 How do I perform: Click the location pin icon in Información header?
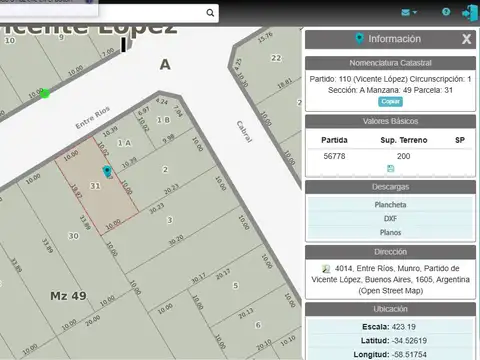tap(359, 39)
